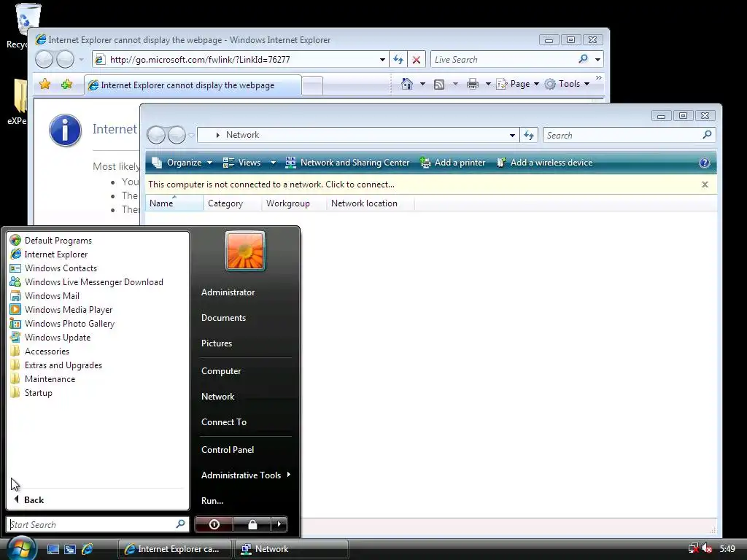
Task: Click the red Stop button in Internet Explorer
Action: (417, 60)
